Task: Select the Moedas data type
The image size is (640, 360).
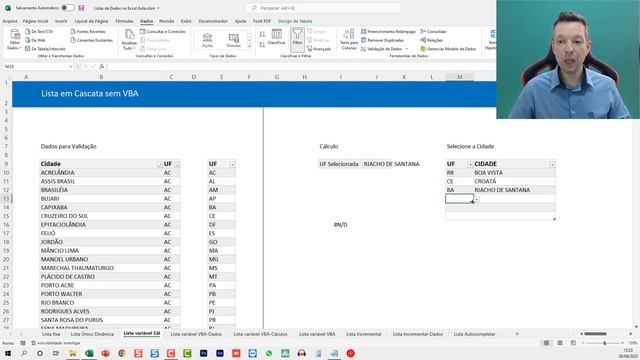Action: [x=233, y=40]
